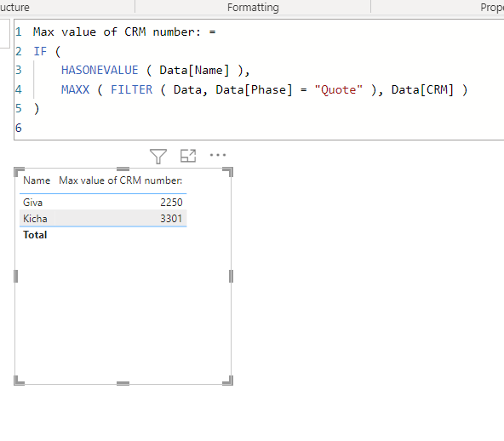The width and height of the screenshot is (504, 441).
Task: Place cursor on HASONEVALUE in formula
Action: (x=100, y=70)
